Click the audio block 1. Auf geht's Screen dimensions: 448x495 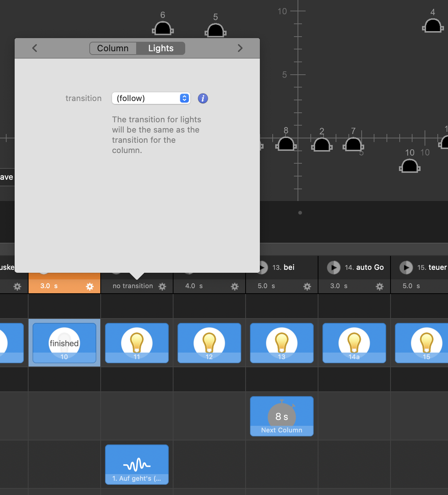tap(137, 464)
